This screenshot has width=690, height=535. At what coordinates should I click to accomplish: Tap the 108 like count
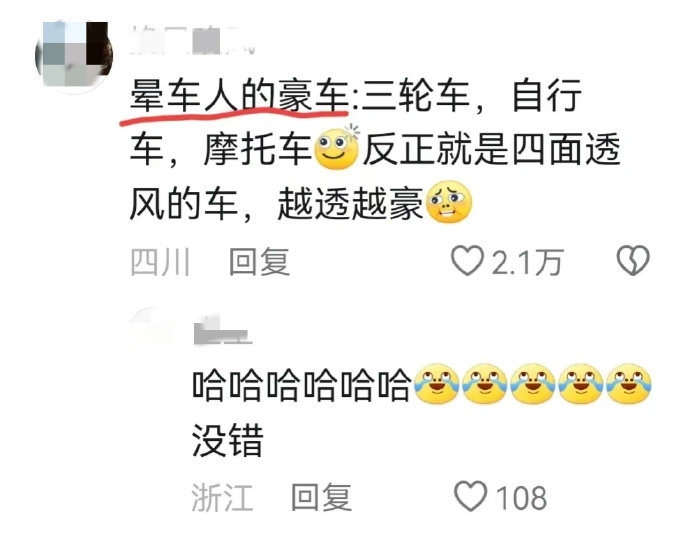(521, 498)
